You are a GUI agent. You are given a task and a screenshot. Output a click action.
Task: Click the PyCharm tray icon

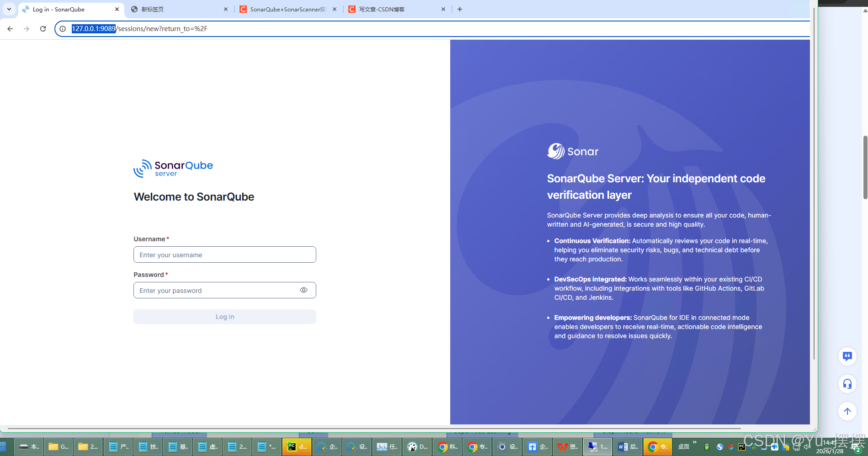741,447
